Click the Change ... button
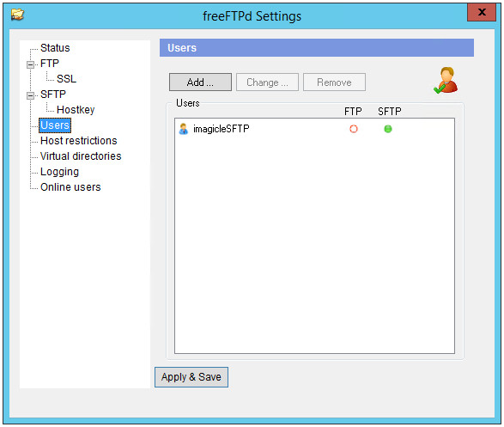Screen dimensions: 504x427 click(x=267, y=82)
